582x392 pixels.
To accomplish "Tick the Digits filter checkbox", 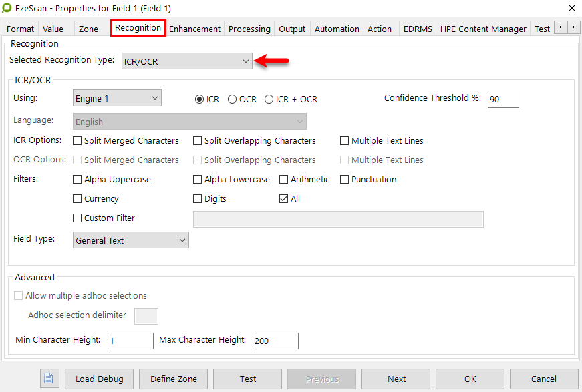I will pos(198,199).
